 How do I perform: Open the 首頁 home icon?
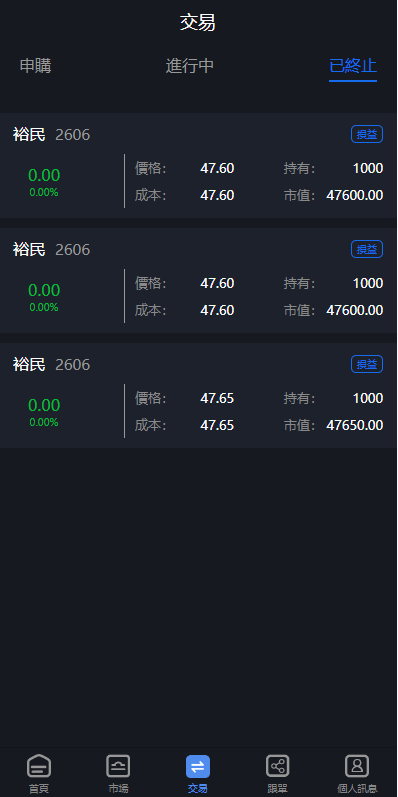pos(39,767)
